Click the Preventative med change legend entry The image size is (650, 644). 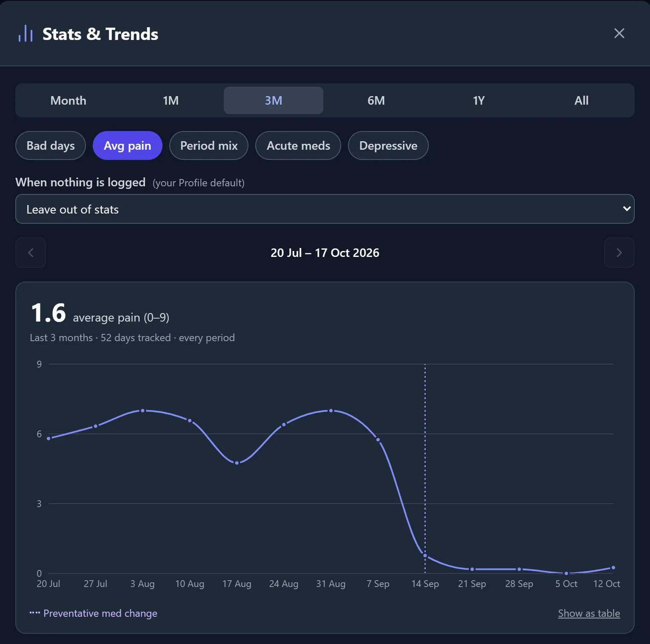point(94,613)
